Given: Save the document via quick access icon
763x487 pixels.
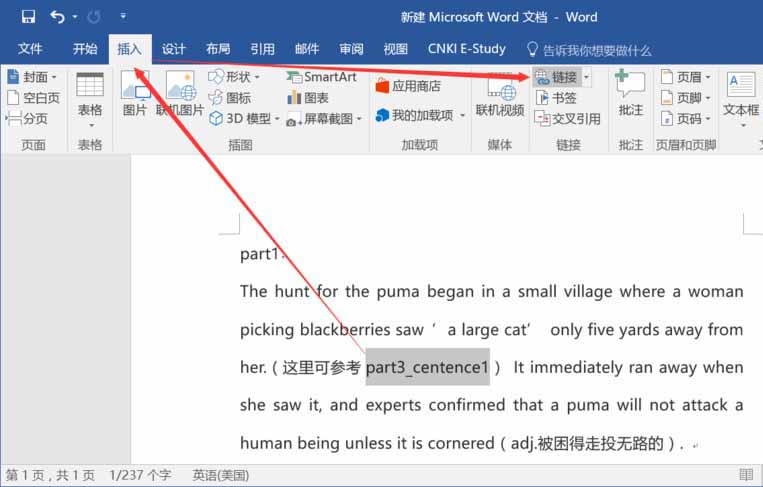Looking at the screenshot, I should [28, 17].
